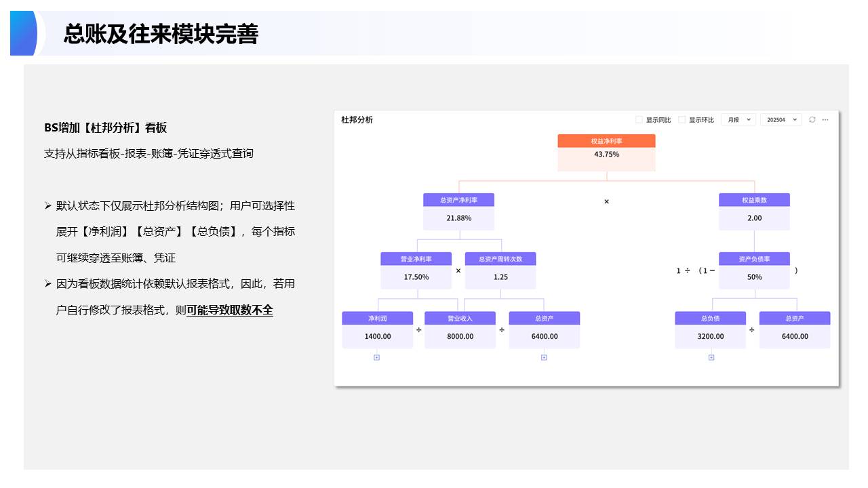Tick the 显示环比 checkbox
The image size is (868, 488).
click(x=682, y=120)
